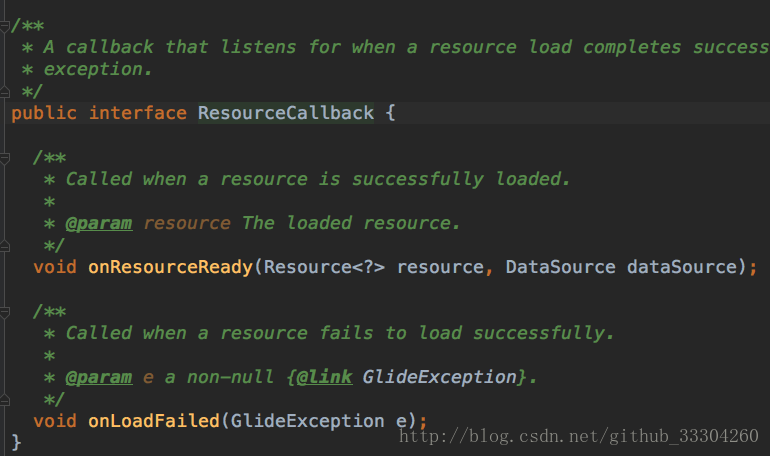Click the fold end marker above the interface declaration
This screenshot has width=770, height=456.
tap(5, 91)
